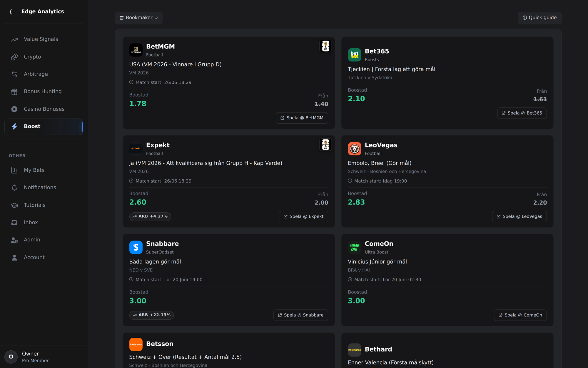Click the Tutorials graduation cap icon
Image resolution: width=588 pixels, height=368 pixels.
click(14, 205)
